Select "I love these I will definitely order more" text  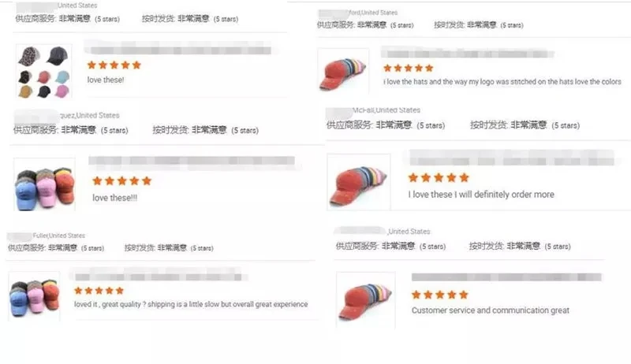click(x=481, y=195)
